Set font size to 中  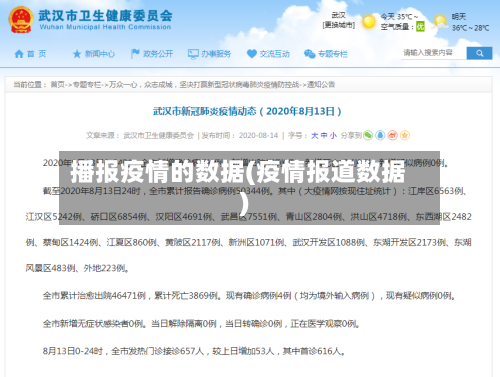tap(324, 136)
